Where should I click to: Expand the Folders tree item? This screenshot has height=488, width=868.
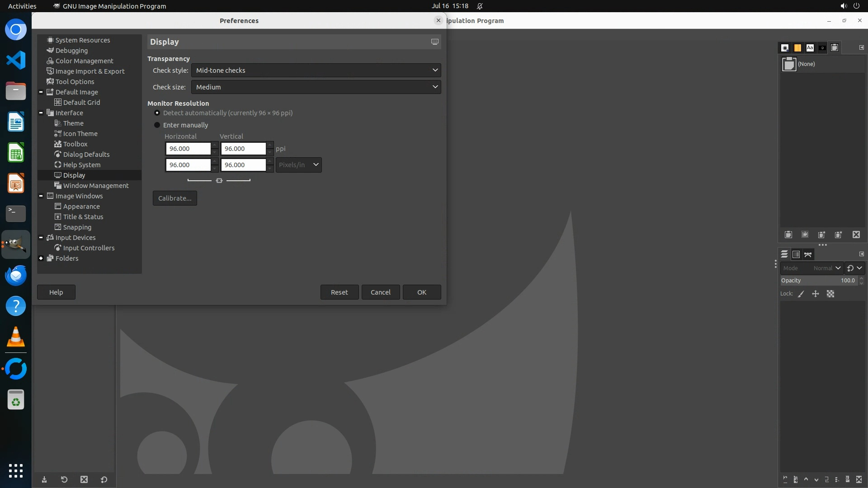(41, 258)
